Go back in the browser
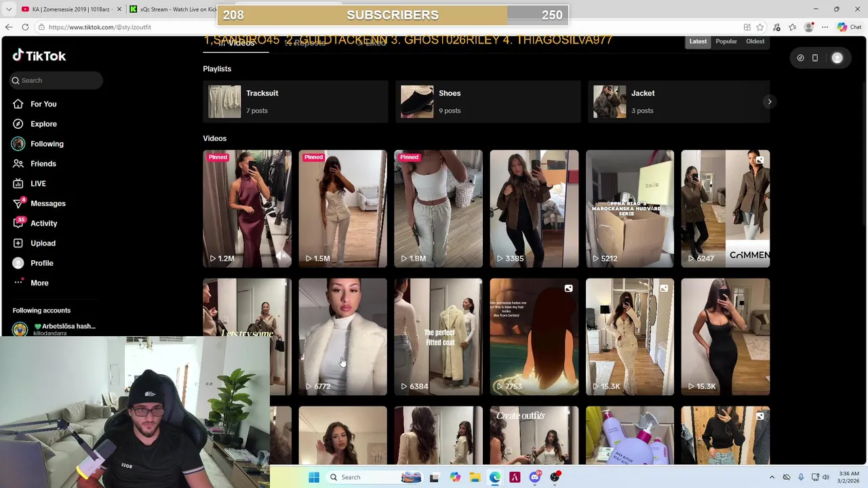 click(x=9, y=27)
